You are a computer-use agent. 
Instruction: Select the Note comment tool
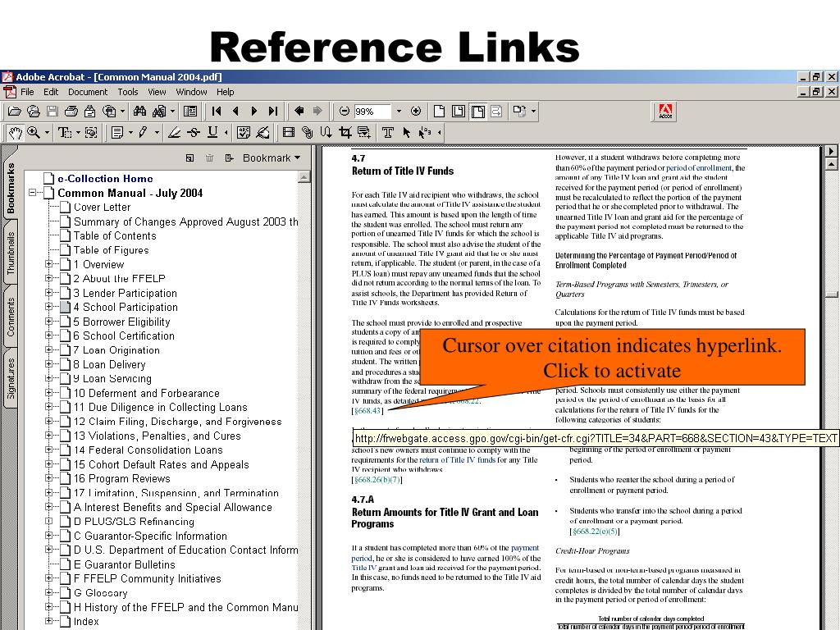(x=117, y=132)
